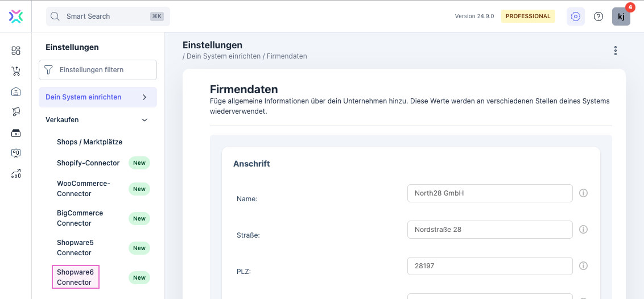
Task: Open Shops / Marktplätze settings
Action: pos(89,142)
